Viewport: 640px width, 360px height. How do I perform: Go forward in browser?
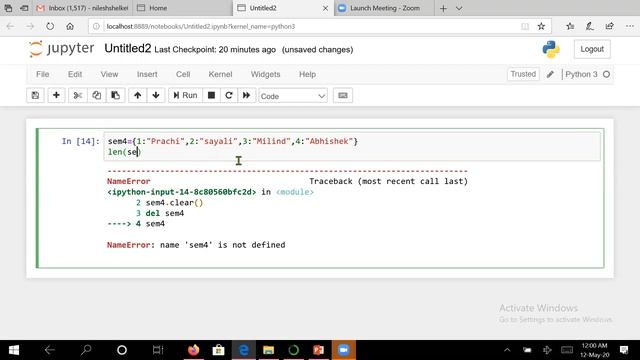coord(30,27)
